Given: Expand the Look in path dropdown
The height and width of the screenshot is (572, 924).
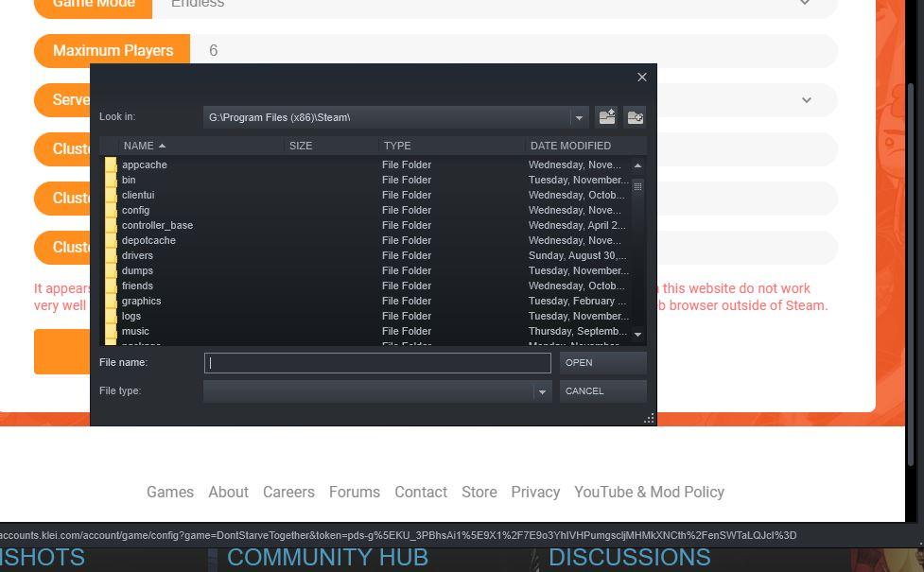Looking at the screenshot, I should pyautogui.click(x=579, y=118).
